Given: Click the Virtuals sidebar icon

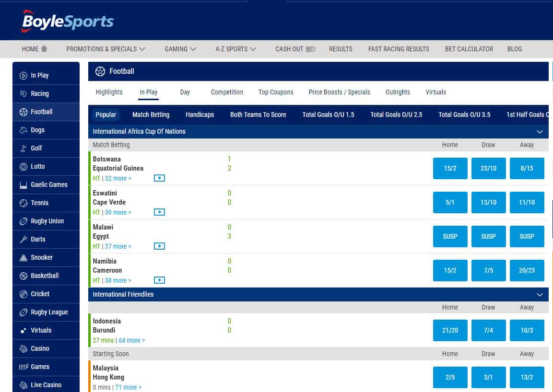Looking at the screenshot, I should [24, 331].
